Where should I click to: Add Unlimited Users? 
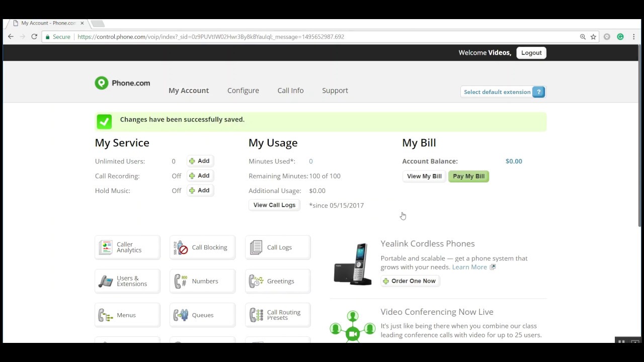(x=200, y=161)
